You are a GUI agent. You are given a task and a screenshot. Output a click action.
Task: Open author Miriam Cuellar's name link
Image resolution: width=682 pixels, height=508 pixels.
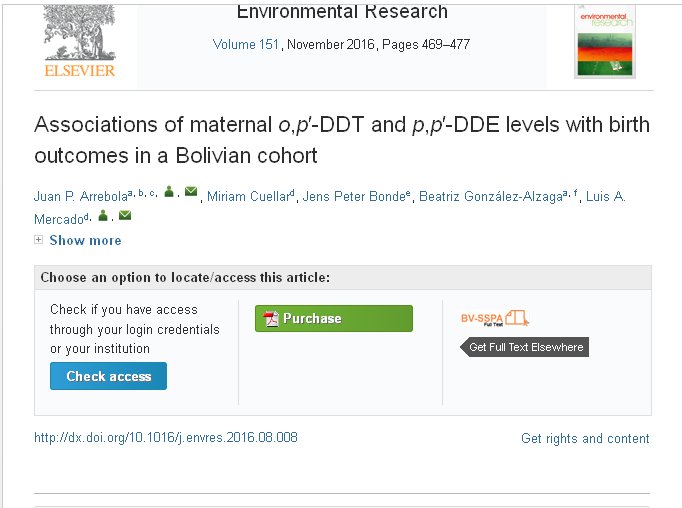[x=248, y=196]
